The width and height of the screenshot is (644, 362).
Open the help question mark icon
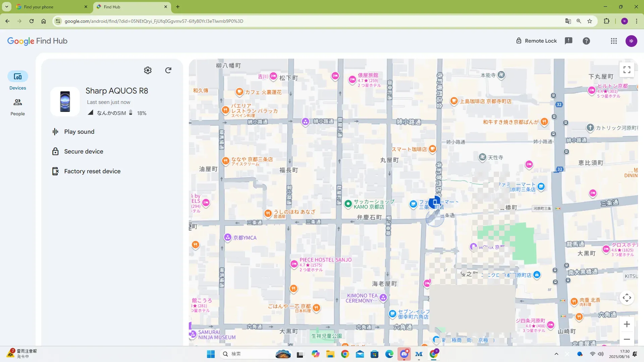tap(586, 41)
